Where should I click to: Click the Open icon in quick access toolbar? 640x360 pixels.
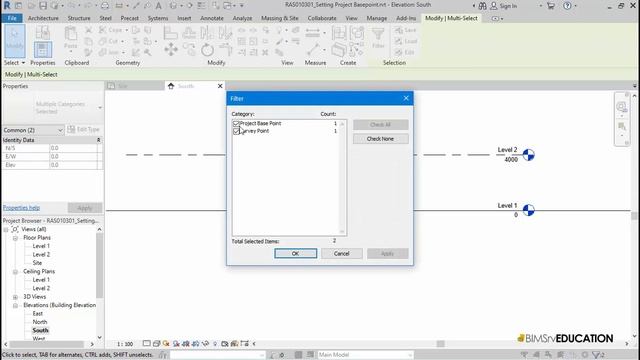click(31, 6)
